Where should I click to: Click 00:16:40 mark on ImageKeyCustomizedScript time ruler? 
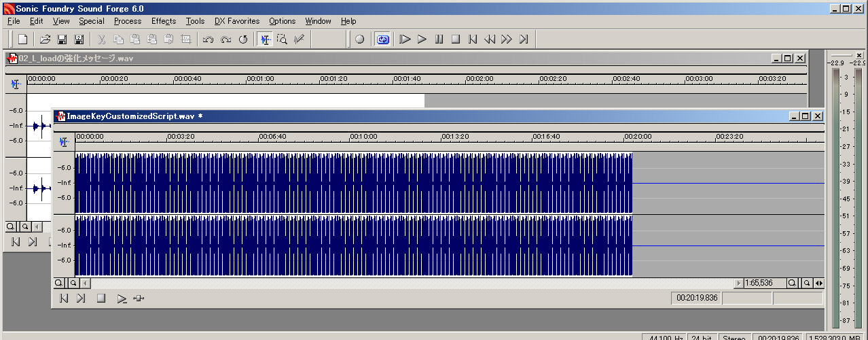[x=547, y=137]
